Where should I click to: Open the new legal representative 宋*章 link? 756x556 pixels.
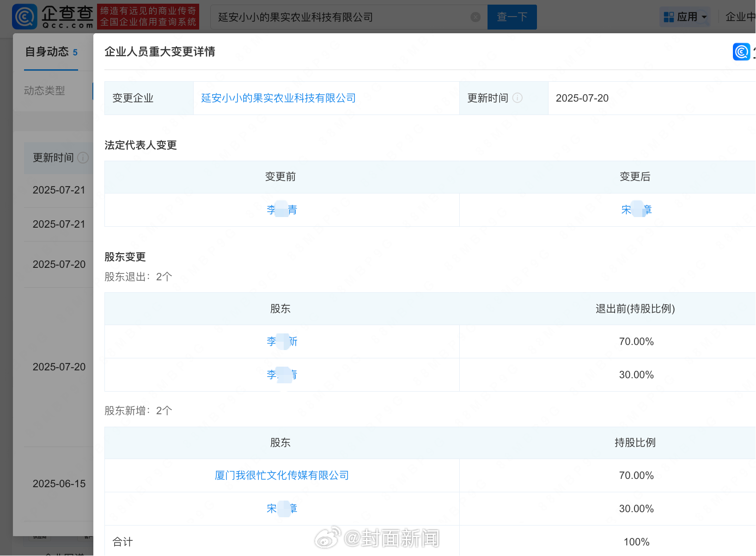[636, 210]
